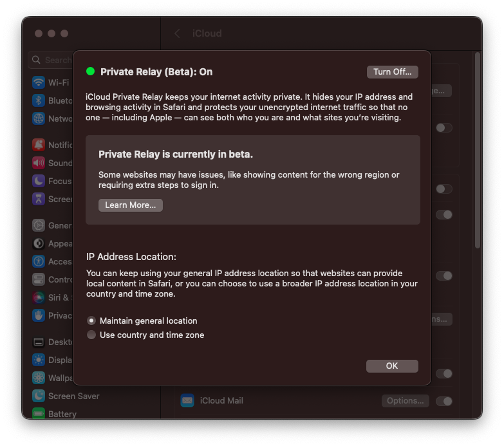Click the iCloud Mail envelope icon

(187, 401)
